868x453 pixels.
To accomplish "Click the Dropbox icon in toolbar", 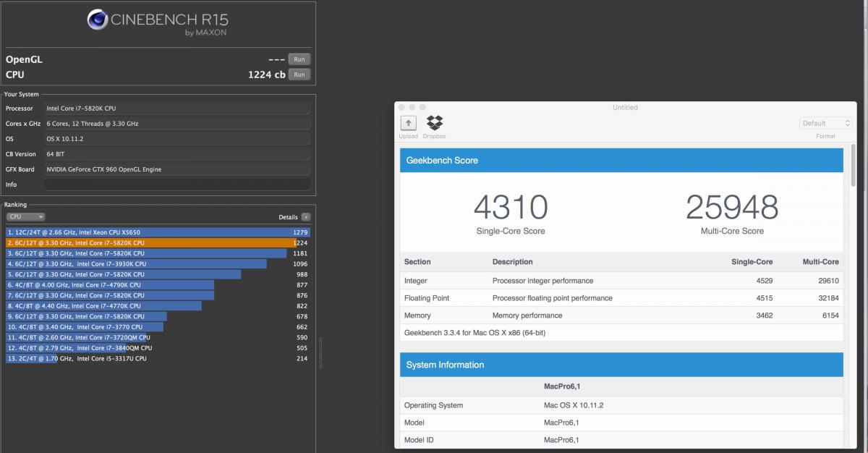I will coord(435,123).
